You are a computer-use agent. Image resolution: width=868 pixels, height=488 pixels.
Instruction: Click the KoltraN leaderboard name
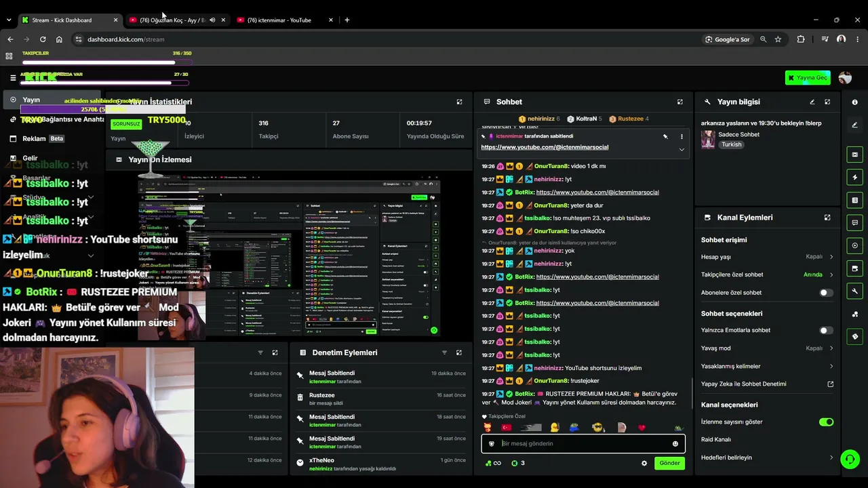[587, 119]
